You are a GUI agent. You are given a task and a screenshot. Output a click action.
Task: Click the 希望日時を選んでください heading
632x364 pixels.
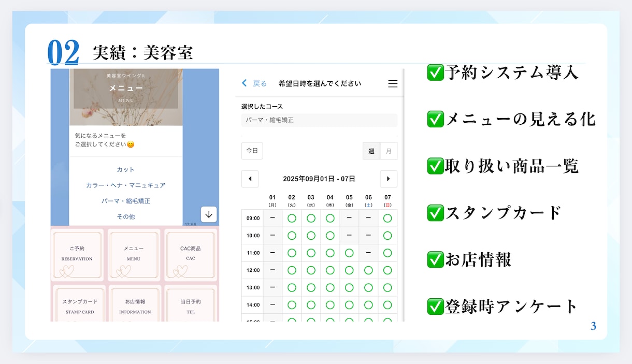[320, 83]
